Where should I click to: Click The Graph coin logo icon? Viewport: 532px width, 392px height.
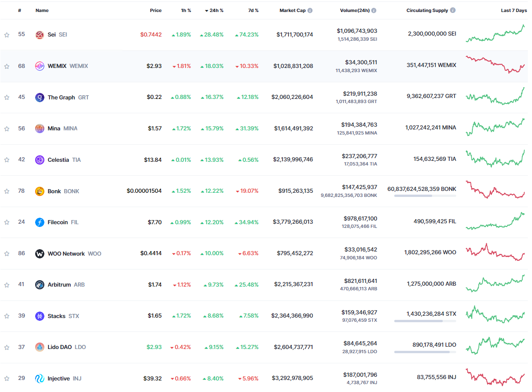(40, 98)
